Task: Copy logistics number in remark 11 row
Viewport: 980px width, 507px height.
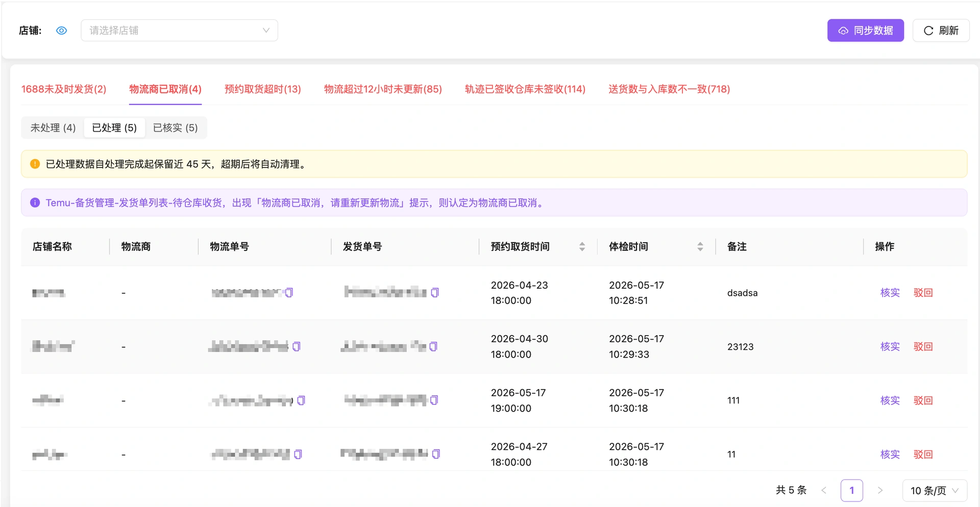Action: click(x=298, y=454)
